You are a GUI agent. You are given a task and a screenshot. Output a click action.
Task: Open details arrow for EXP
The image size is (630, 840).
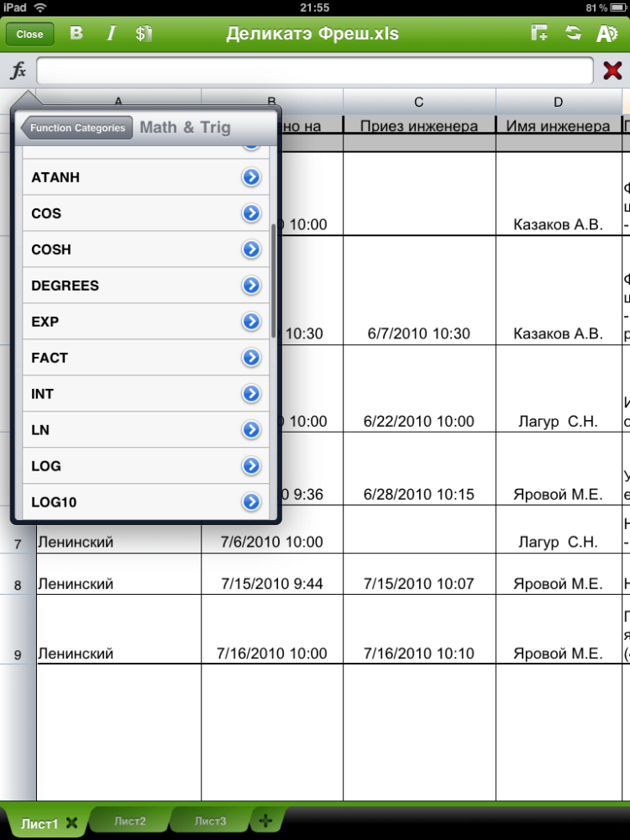pos(250,322)
